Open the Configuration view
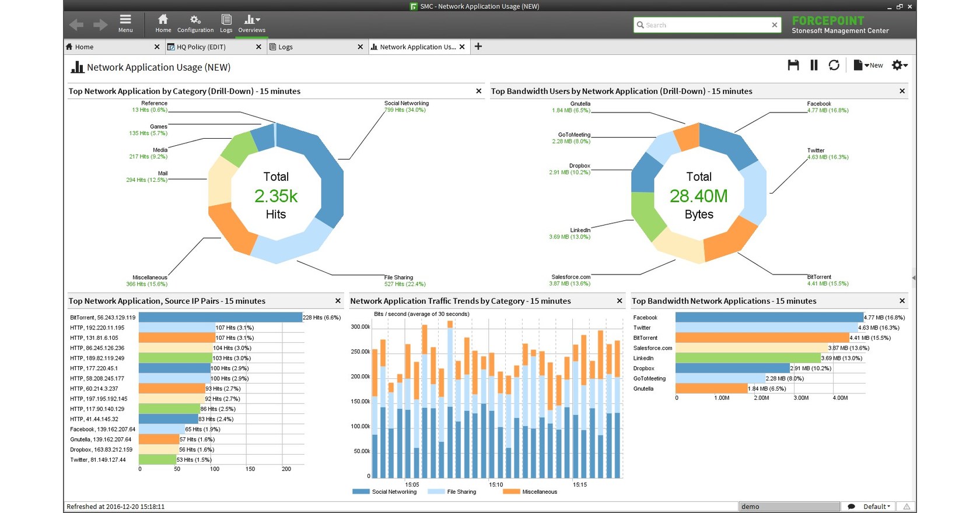Image resolution: width=980 pixels, height=513 pixels. (x=195, y=24)
